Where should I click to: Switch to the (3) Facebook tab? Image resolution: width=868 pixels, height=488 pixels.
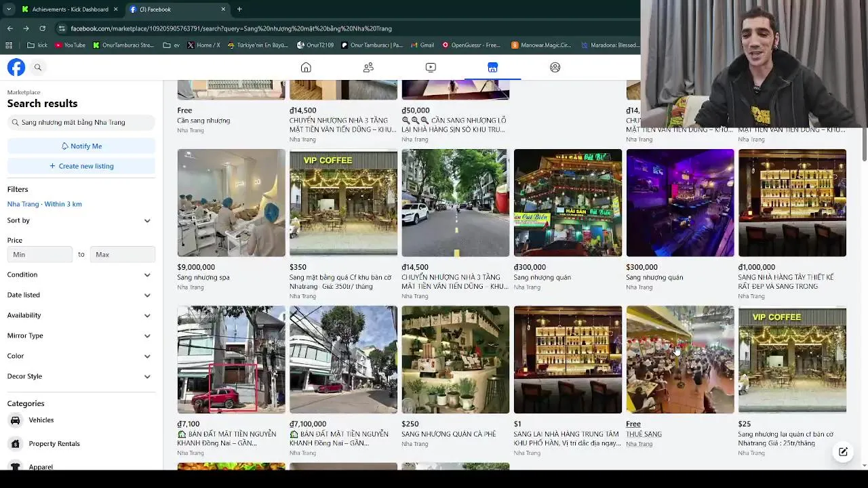[x=178, y=9]
